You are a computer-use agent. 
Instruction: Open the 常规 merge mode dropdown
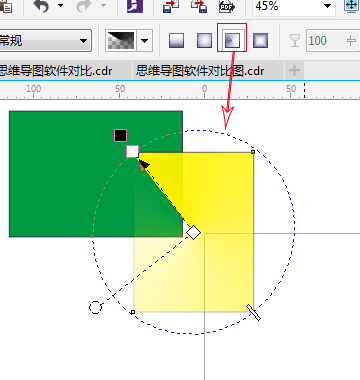click(x=45, y=41)
